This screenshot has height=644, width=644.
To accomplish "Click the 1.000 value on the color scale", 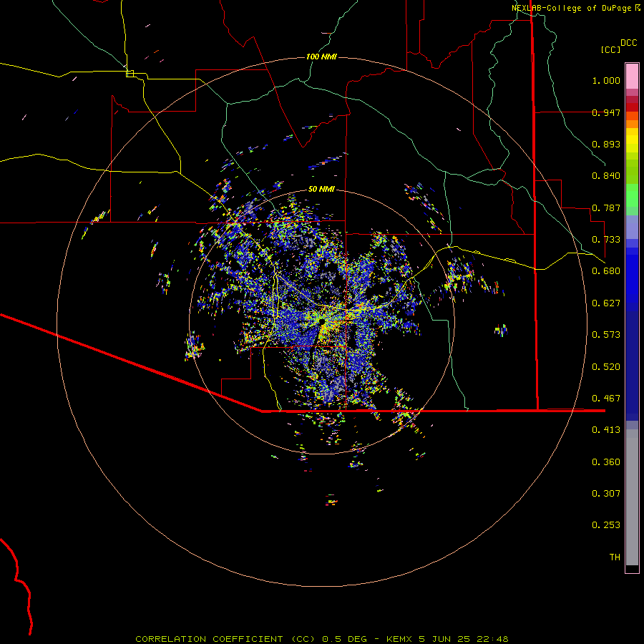I will pyautogui.click(x=606, y=81).
